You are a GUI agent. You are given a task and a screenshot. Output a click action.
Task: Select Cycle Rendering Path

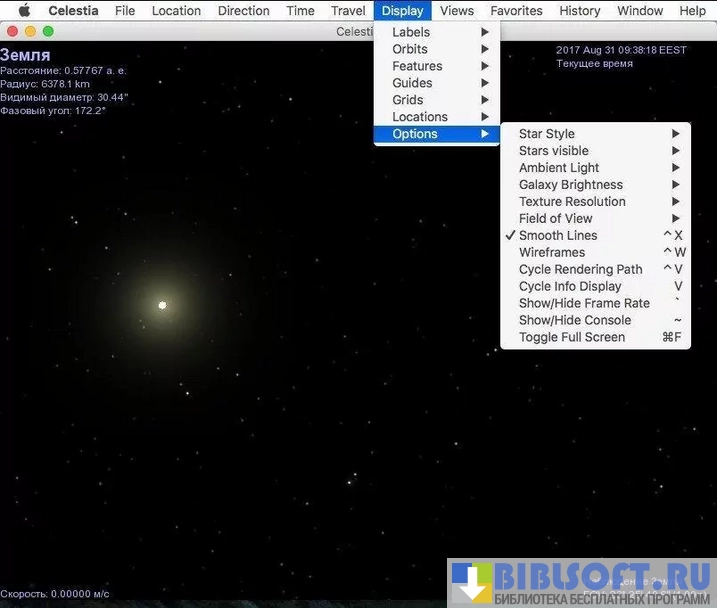pos(580,269)
